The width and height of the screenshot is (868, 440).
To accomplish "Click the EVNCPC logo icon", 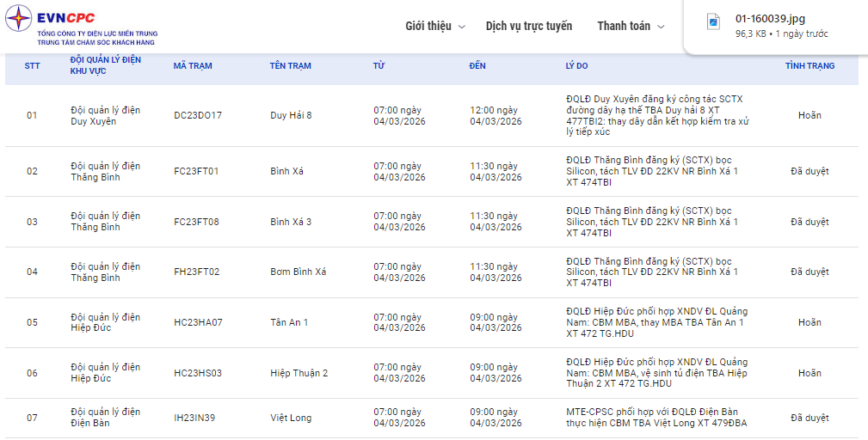I will [19, 17].
